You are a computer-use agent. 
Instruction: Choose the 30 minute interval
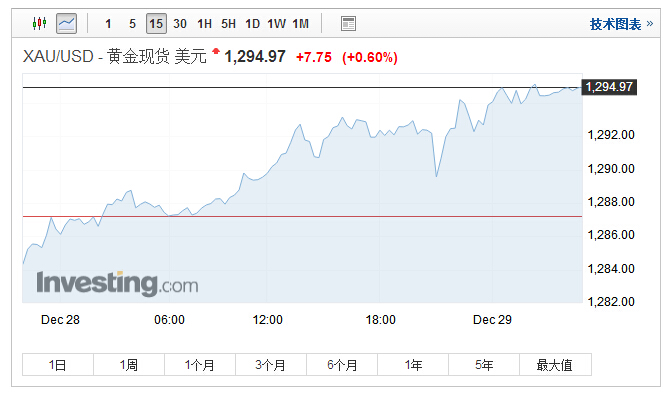[x=180, y=24]
